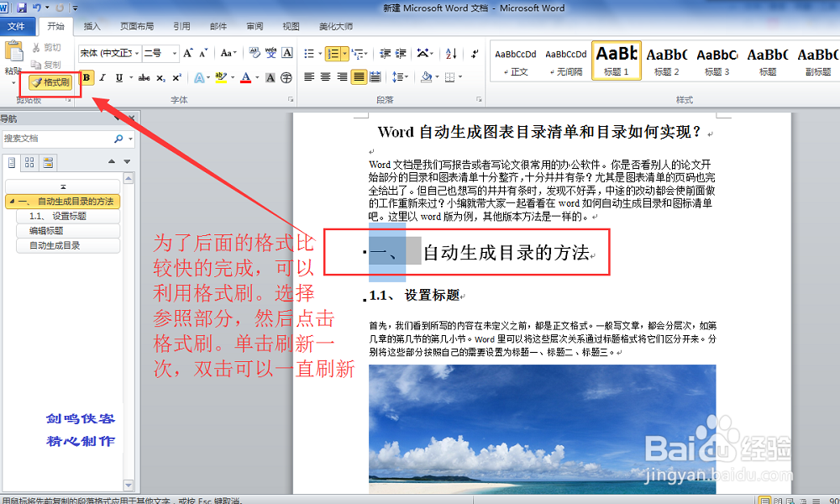Screen dimensions: 840x504
Task: Click the Shrink Font icon
Action: pos(203,53)
